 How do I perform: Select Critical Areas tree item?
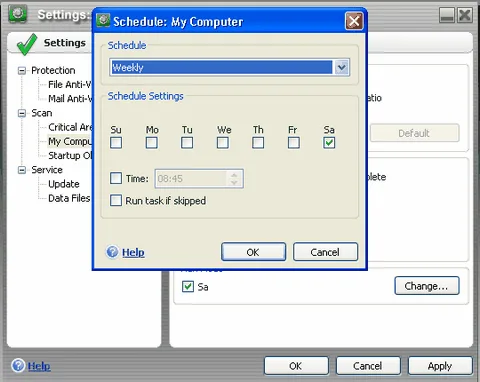tap(70, 127)
